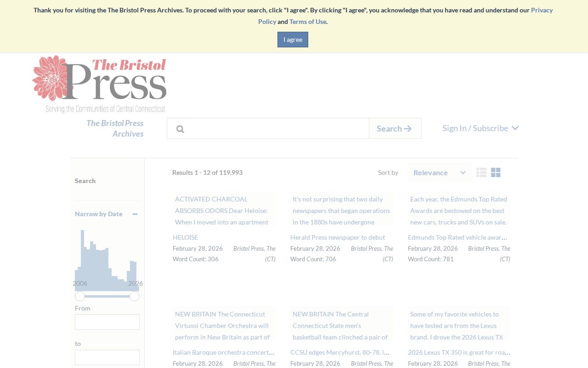
Task: Click the date histogram chart
Action: 107,260
